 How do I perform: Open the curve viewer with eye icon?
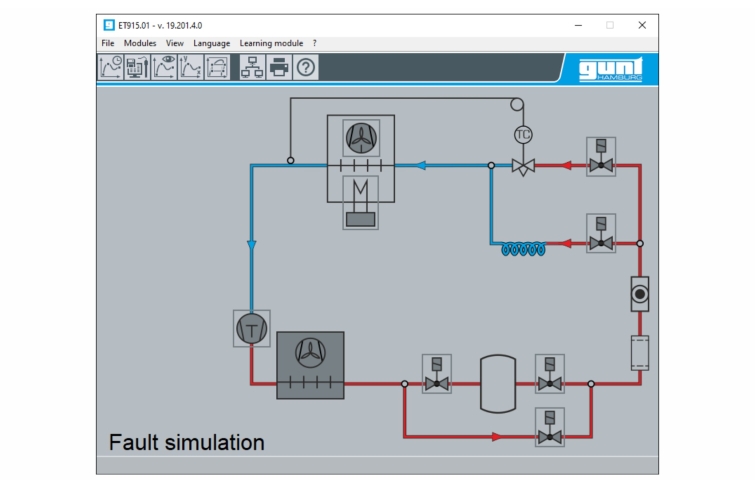[164, 67]
